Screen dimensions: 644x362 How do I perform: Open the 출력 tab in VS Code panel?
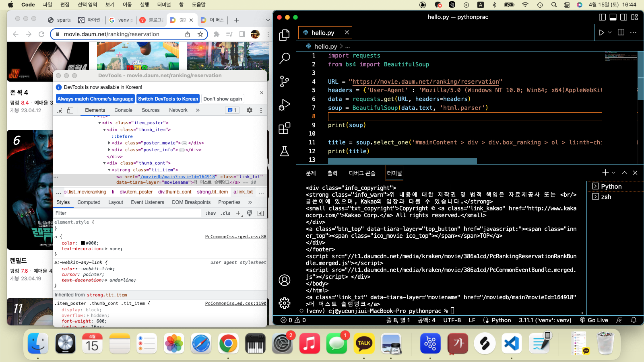click(332, 173)
